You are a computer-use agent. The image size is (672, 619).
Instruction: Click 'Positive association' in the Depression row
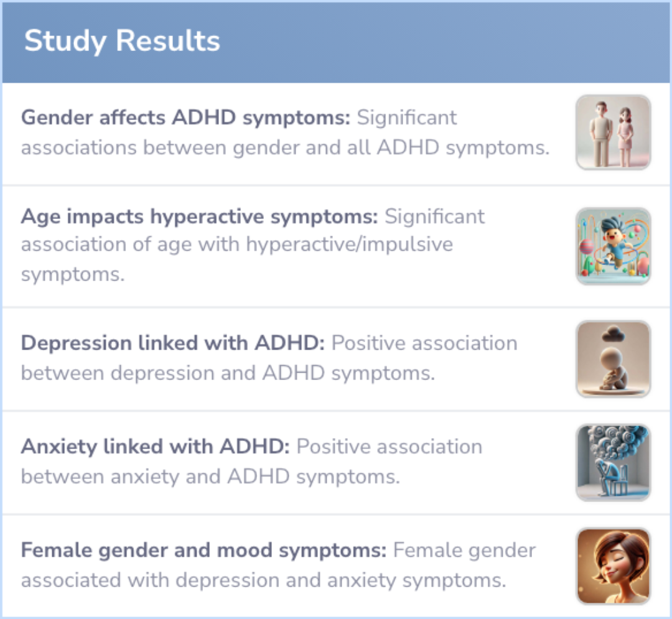click(x=424, y=343)
